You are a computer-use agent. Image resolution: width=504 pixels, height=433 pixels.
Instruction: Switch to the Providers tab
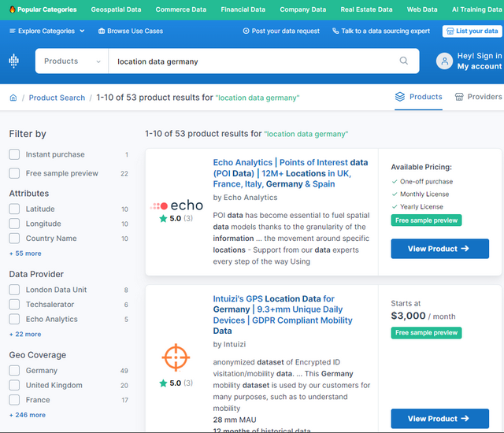tap(478, 97)
